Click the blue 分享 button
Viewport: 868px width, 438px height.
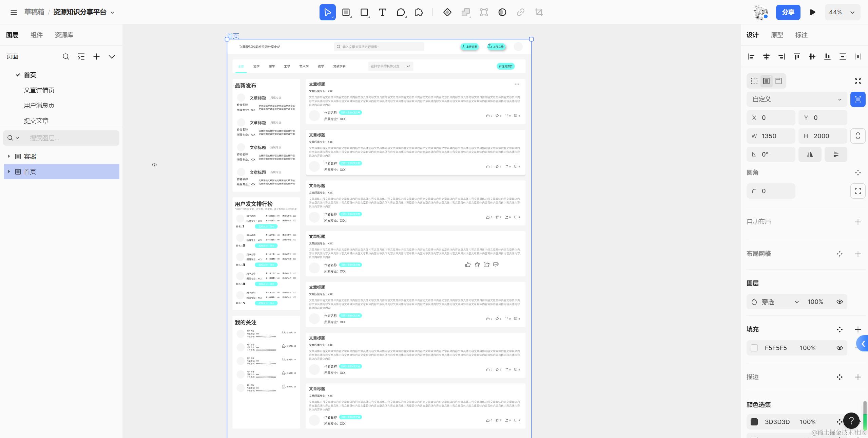point(788,13)
